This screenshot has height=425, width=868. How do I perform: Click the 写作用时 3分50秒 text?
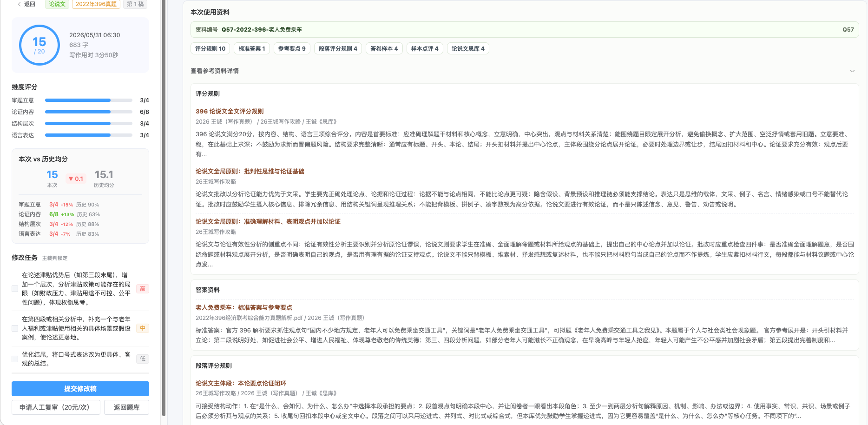pyautogui.click(x=94, y=55)
